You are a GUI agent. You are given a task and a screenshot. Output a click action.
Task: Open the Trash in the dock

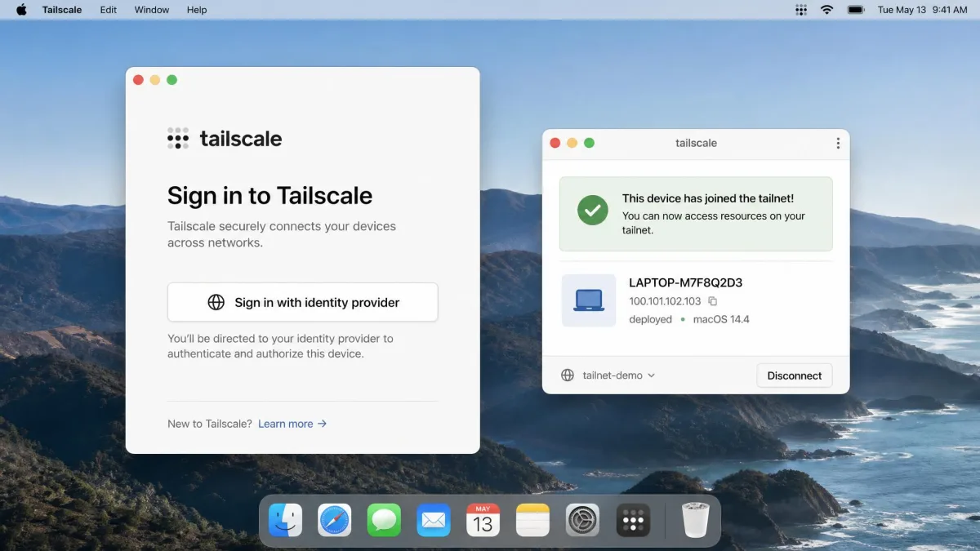tap(696, 520)
